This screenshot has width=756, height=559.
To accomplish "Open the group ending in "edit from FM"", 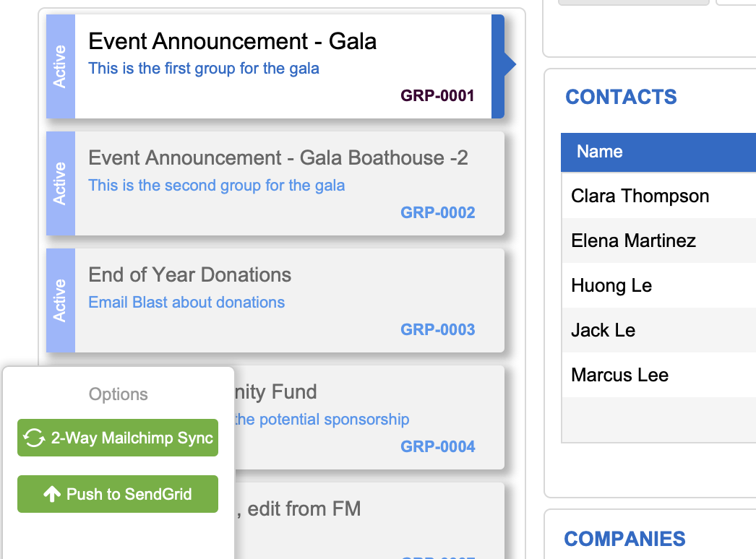I will coord(304,509).
